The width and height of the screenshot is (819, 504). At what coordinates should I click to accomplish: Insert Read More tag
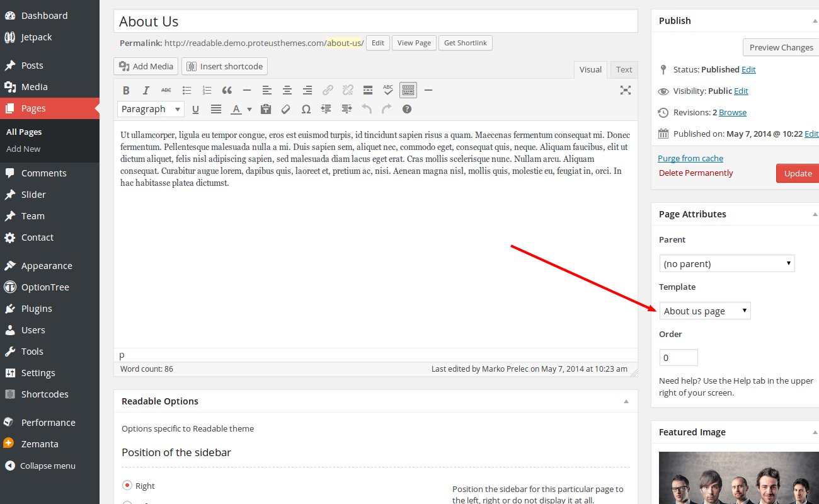368,90
